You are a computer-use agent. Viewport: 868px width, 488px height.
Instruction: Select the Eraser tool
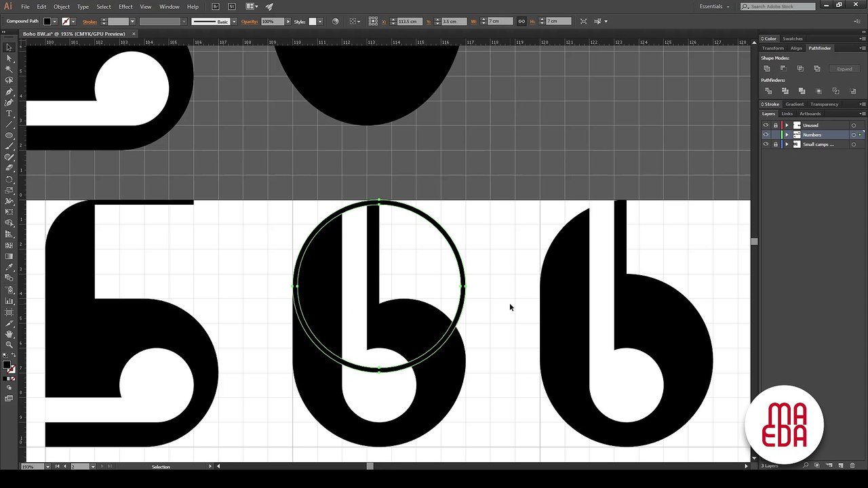click(9, 168)
